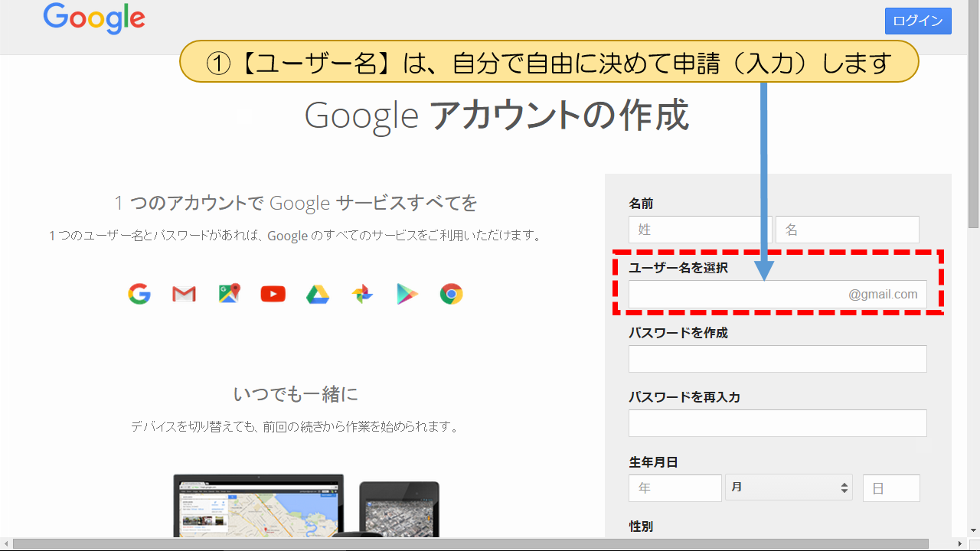This screenshot has height=551, width=980.
Task: Click the Gmail envelope icon
Action: (x=184, y=294)
